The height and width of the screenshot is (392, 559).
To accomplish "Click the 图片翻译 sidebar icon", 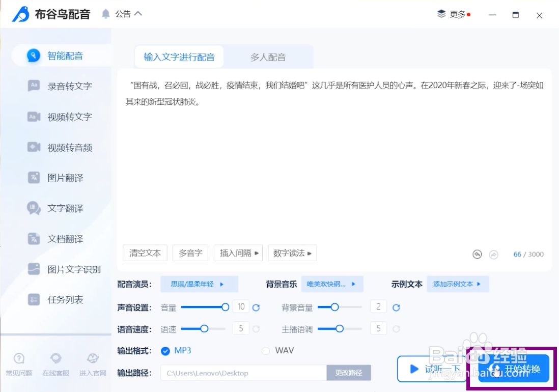I will (x=34, y=178).
